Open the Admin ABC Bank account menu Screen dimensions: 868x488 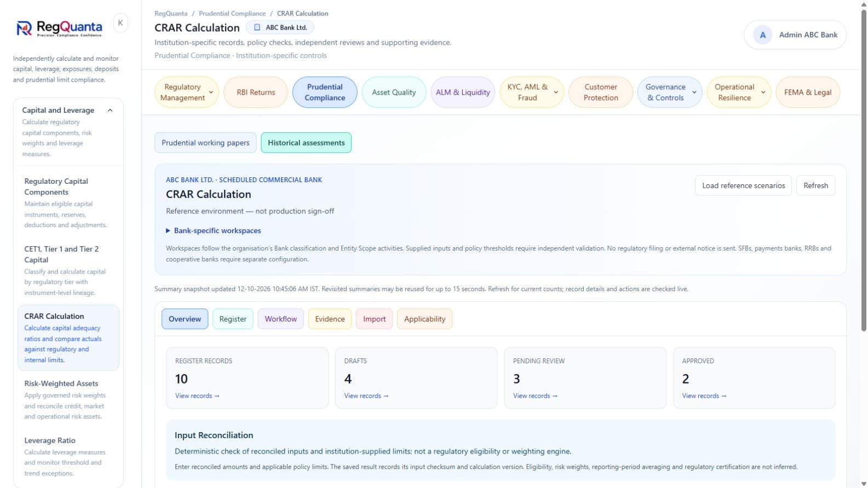pos(795,35)
